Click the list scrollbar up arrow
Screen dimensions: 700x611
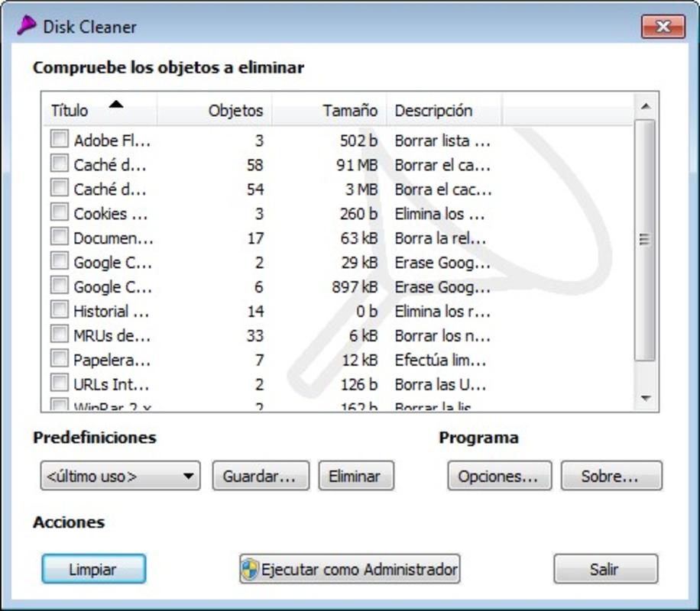645,106
